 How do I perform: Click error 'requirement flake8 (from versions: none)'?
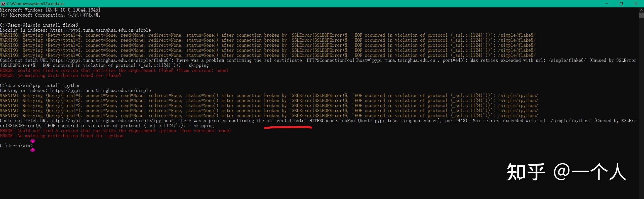[x=178, y=70]
